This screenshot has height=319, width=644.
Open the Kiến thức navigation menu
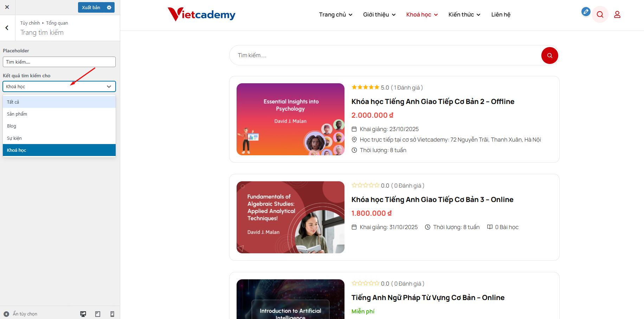point(464,14)
